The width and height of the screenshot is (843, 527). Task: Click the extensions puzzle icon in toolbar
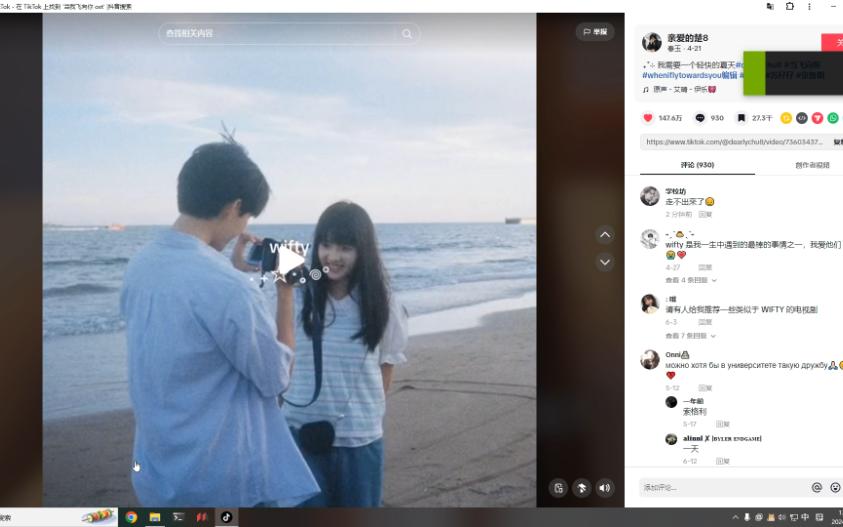coord(790,6)
